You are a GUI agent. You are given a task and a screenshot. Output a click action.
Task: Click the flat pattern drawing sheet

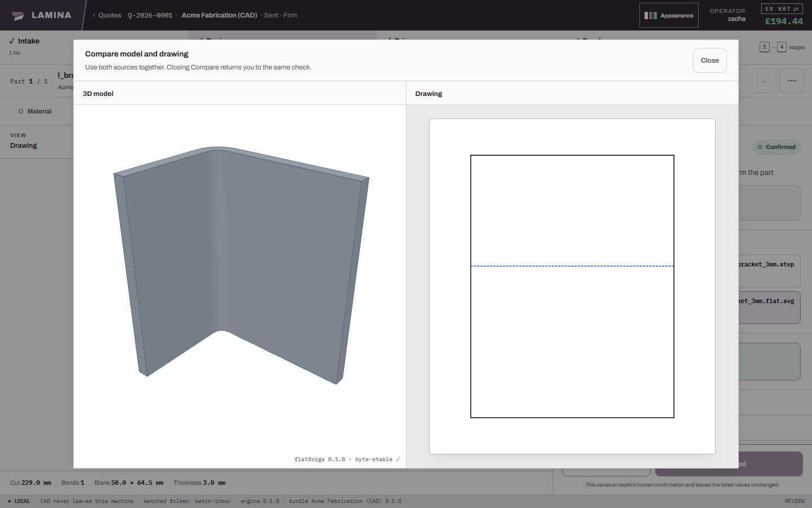pyautogui.click(x=572, y=286)
